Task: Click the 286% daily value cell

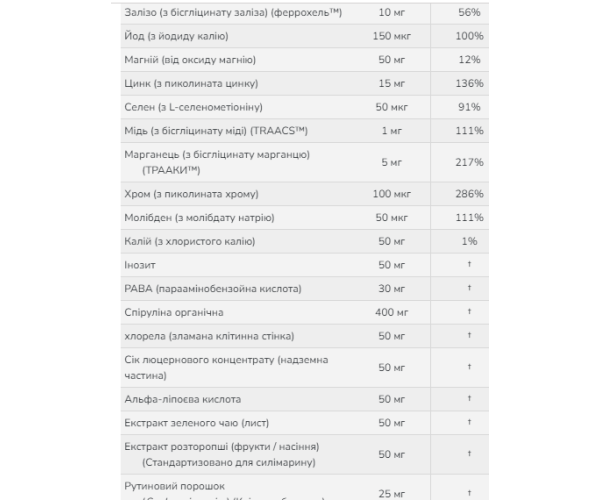Action: pos(470,192)
